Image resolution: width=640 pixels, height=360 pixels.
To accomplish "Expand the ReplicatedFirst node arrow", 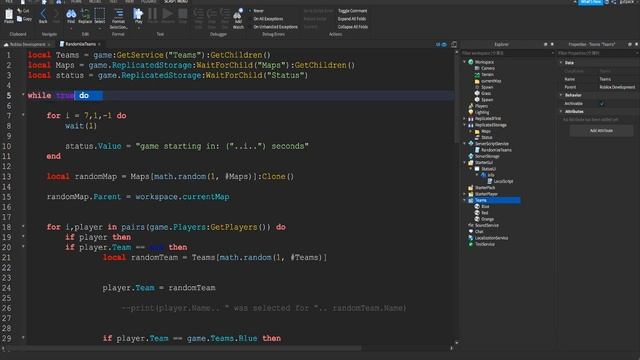I will (x=464, y=118).
